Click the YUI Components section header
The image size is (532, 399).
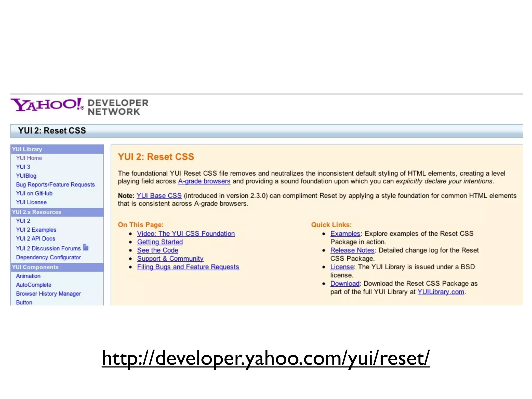[57, 267]
